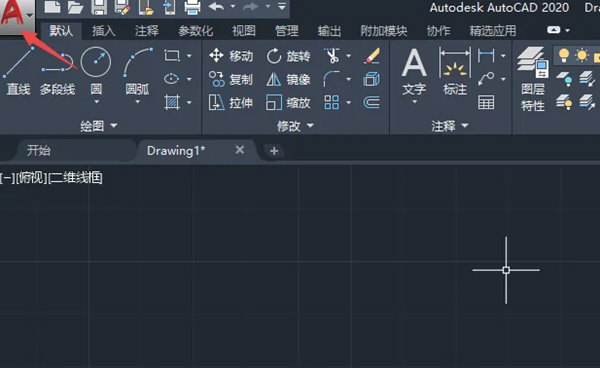Open the 视图 ribbon tab
Viewport: 600px width, 368px height.
point(244,31)
